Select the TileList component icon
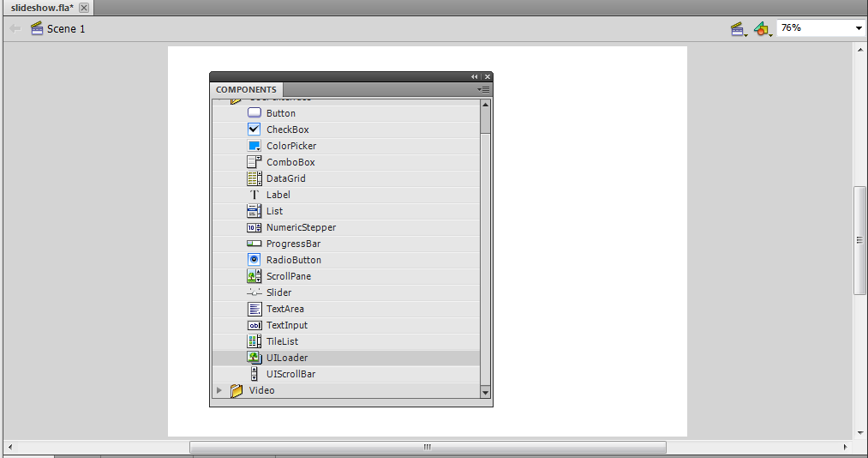The width and height of the screenshot is (868, 458). click(x=254, y=341)
